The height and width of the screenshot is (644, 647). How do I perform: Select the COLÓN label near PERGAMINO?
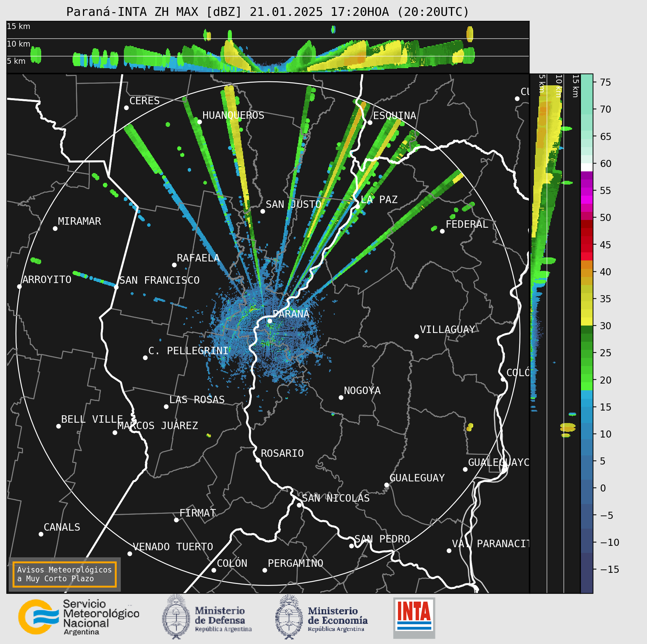(x=232, y=563)
